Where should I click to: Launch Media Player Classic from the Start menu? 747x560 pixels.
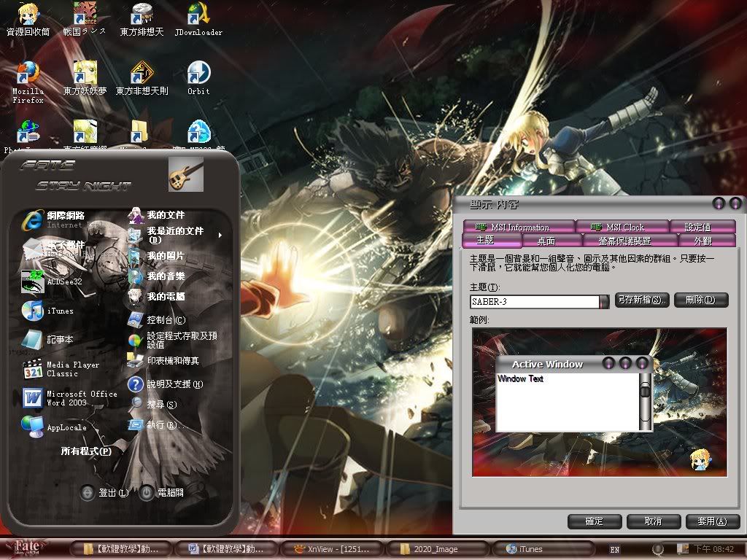click(61, 369)
